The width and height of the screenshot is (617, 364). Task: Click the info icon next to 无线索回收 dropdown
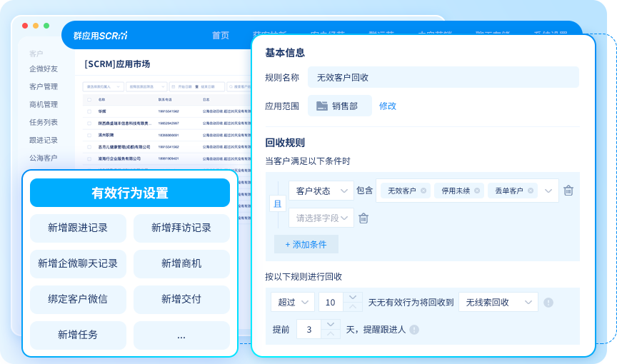(548, 303)
